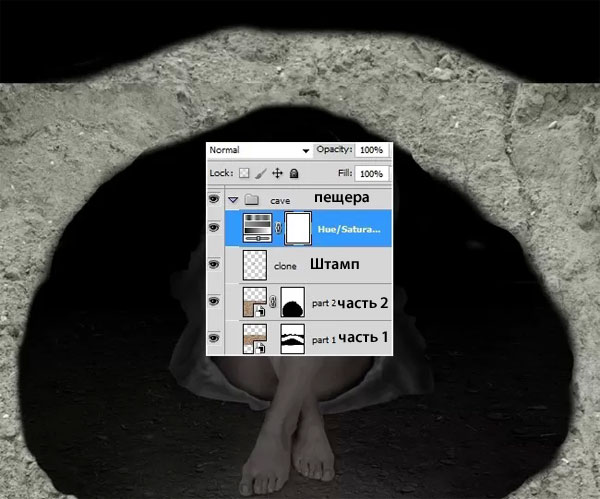Viewport: 600px width, 499px height.
Task: Open the Normal blend mode dropdown
Action: (x=259, y=149)
